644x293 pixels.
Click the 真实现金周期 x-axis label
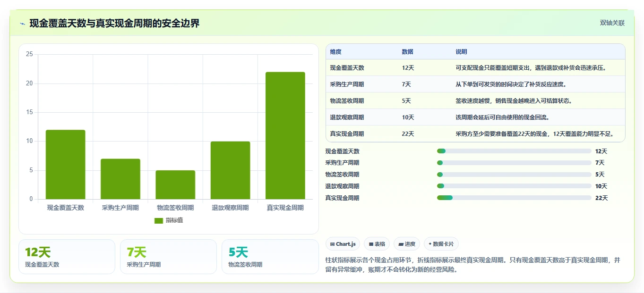[x=285, y=208]
